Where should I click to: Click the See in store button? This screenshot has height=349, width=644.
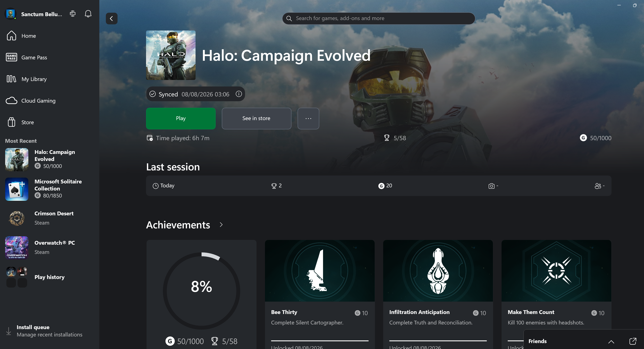tap(257, 119)
